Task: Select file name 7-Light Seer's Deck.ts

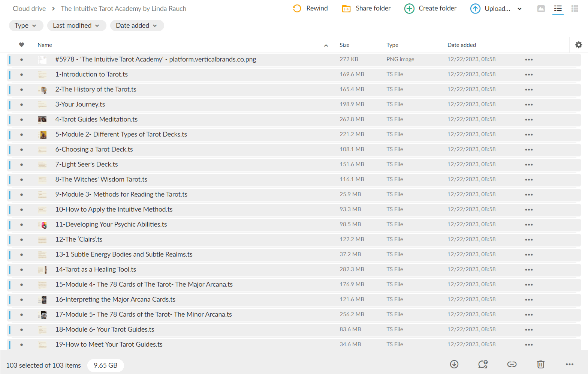Action: click(x=87, y=164)
